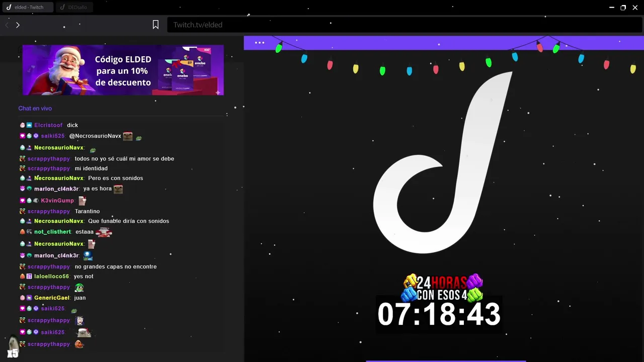Click the heart badge beside K3vinGump
644x362 pixels.
[x=22, y=201]
